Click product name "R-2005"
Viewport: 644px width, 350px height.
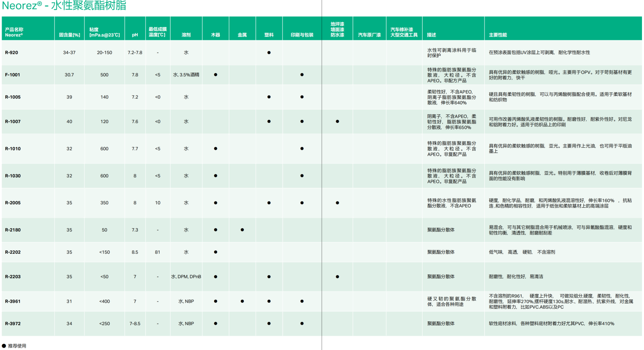pyautogui.click(x=13, y=203)
